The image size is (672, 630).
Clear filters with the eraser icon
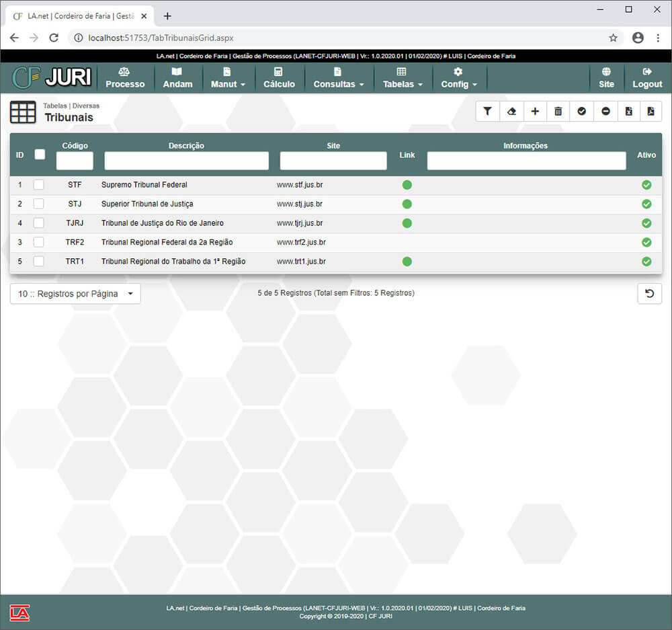pos(511,112)
